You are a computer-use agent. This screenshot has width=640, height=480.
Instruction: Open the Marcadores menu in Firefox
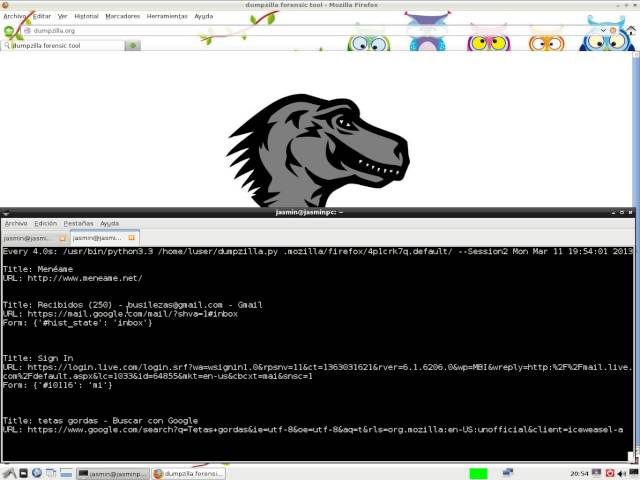122,16
